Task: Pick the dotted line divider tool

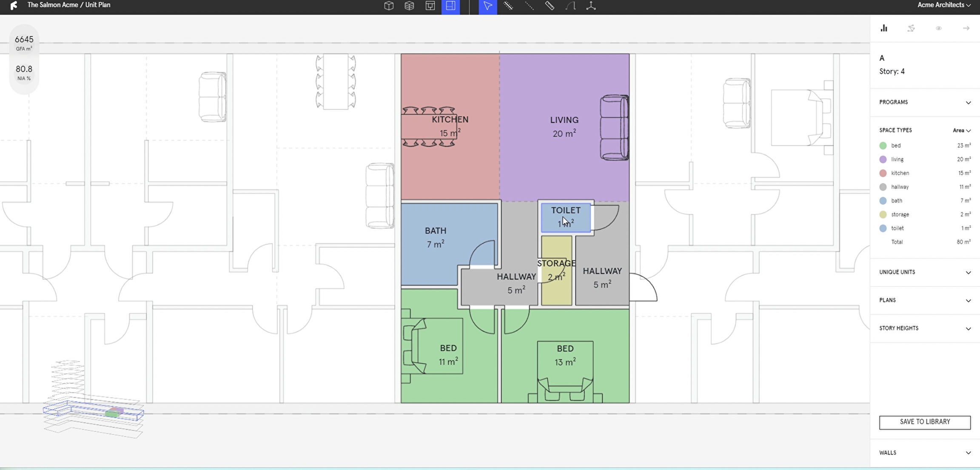Action: point(529,6)
